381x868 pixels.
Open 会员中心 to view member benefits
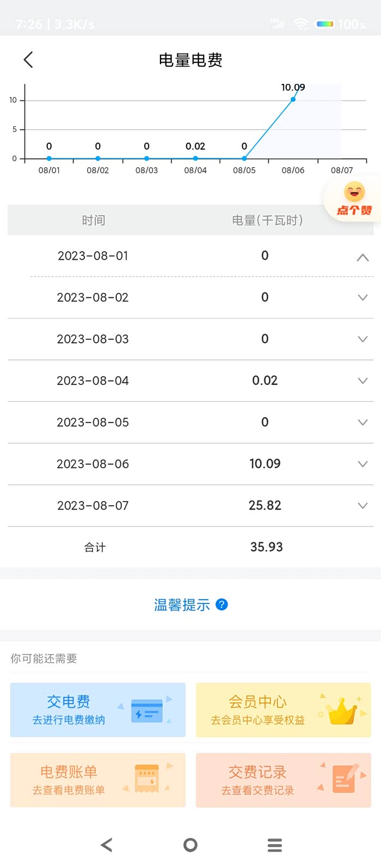pyautogui.click(x=283, y=709)
